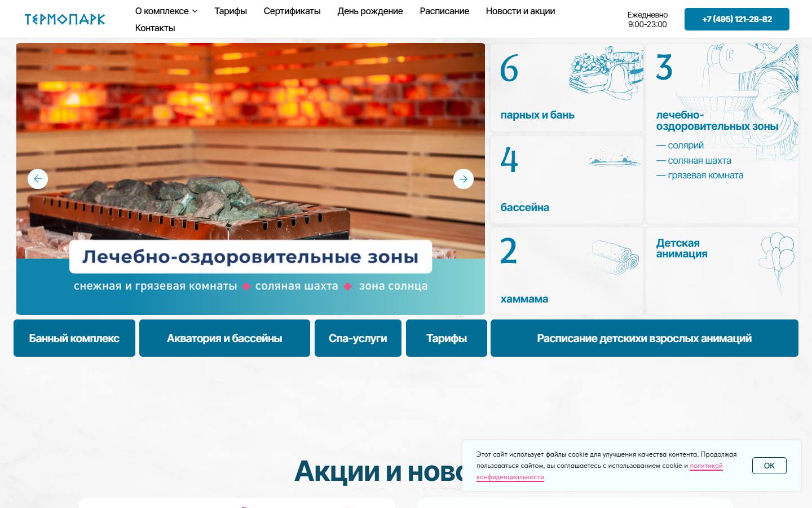812x508 pixels.
Task: Click the pool water illustration icon
Action: pos(614,159)
